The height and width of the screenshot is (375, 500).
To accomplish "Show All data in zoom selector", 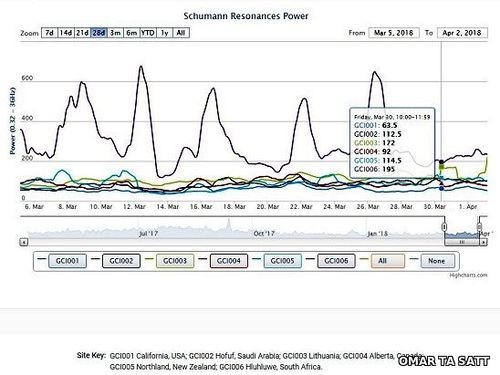I will coord(181,33).
